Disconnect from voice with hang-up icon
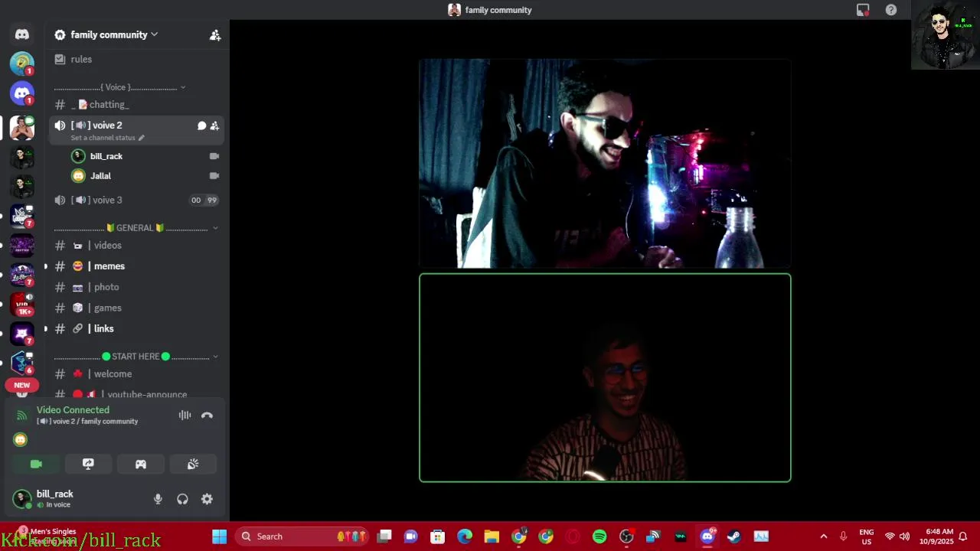 (x=207, y=416)
